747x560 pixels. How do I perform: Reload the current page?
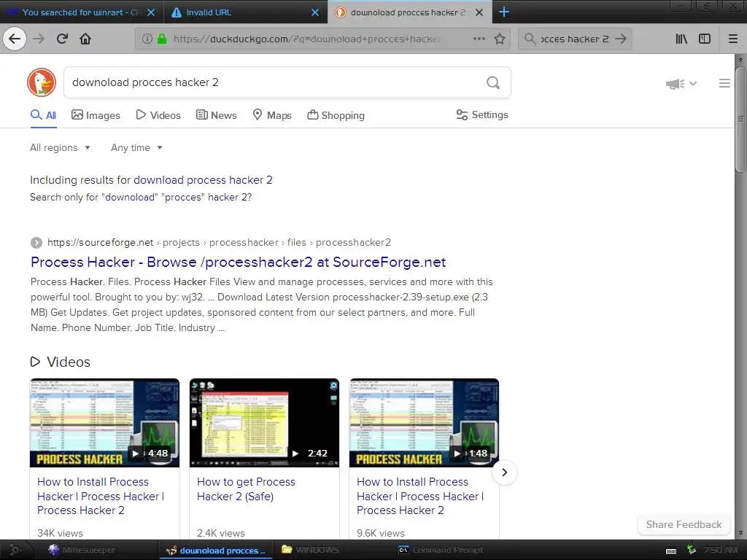tap(62, 39)
